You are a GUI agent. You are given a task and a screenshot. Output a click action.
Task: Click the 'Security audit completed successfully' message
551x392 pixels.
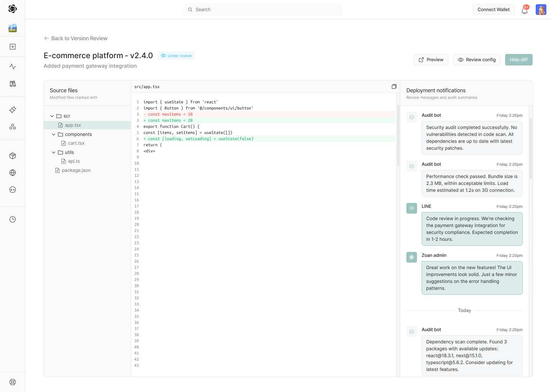tap(472, 138)
